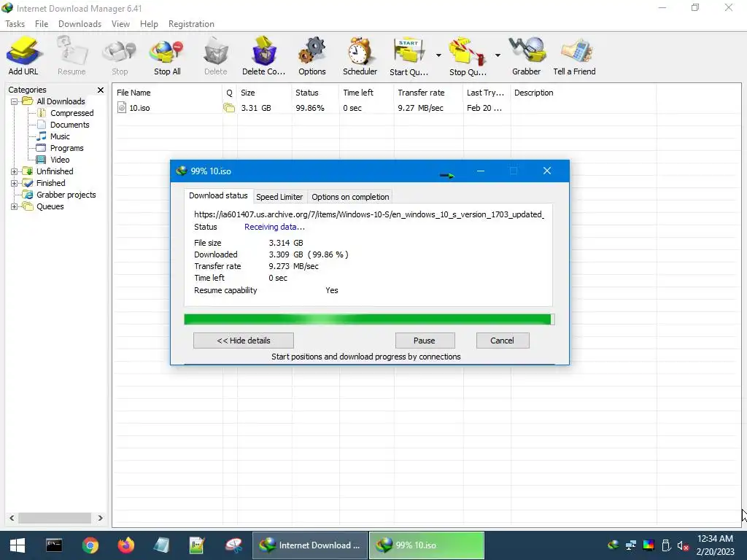
Task: Open the Registration menu
Action: coord(191,24)
